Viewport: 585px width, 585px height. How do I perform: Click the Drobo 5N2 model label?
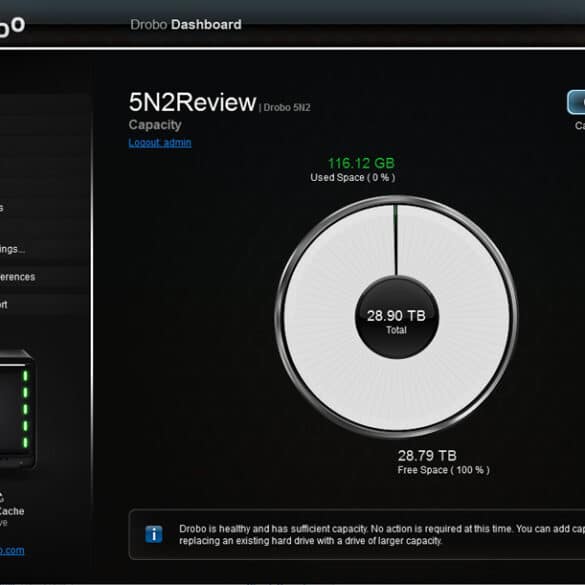(287, 107)
